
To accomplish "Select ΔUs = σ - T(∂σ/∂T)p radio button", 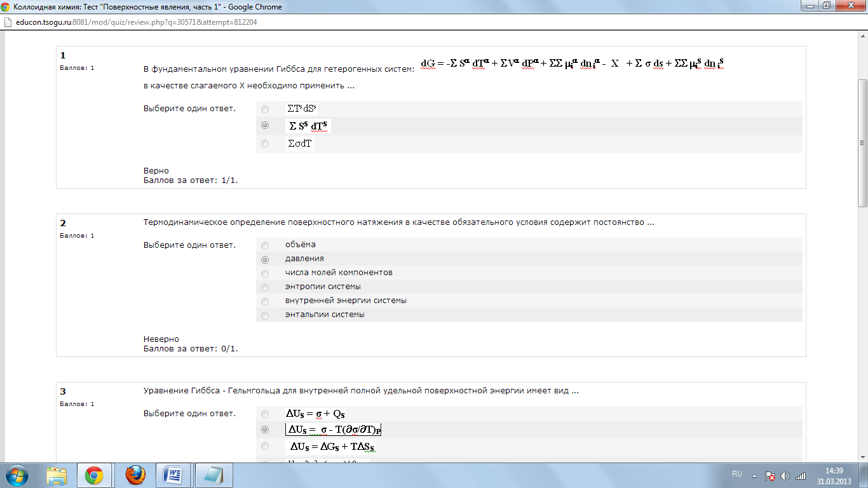I will [x=265, y=430].
